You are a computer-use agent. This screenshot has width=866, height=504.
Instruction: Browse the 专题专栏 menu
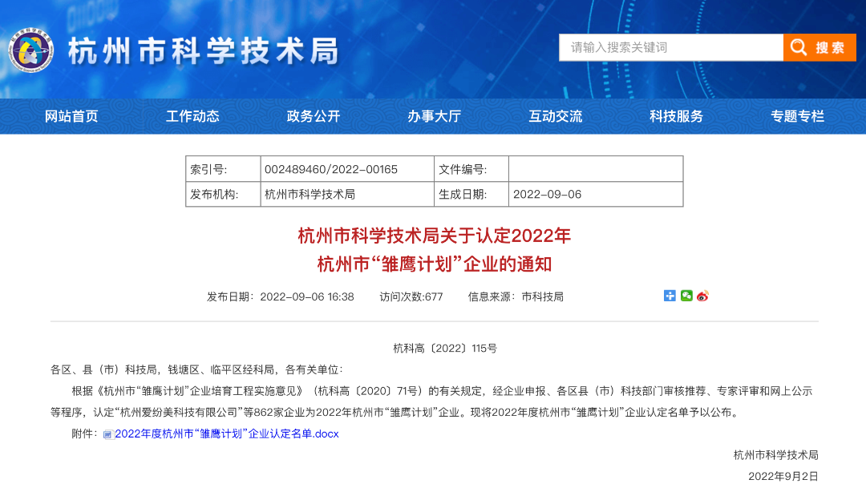point(796,115)
